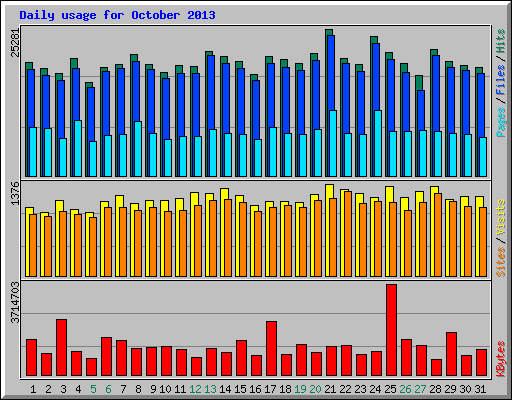Select the orange Sites bar for day 28
Image resolution: width=512 pixels, height=400 pixels.
coord(438,235)
